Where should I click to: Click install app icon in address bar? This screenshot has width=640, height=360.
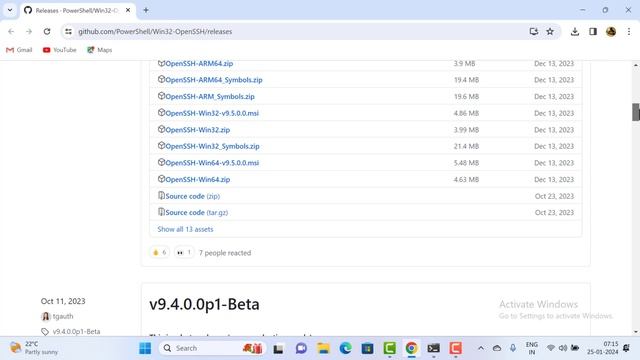533,31
